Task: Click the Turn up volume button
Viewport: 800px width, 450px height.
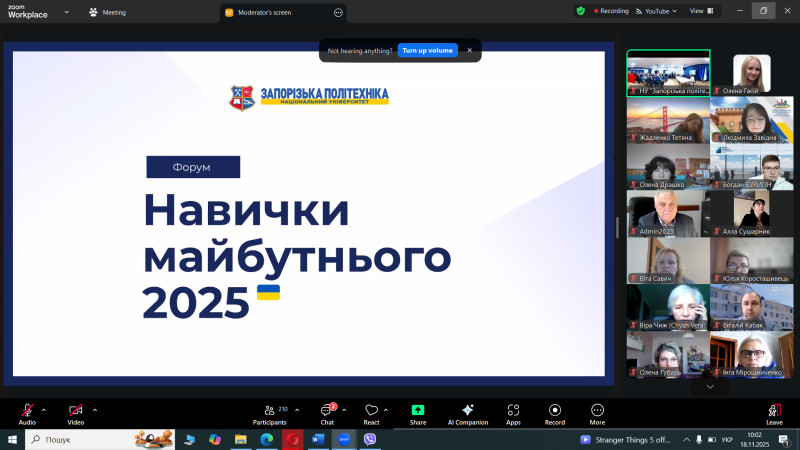Action: (x=427, y=50)
